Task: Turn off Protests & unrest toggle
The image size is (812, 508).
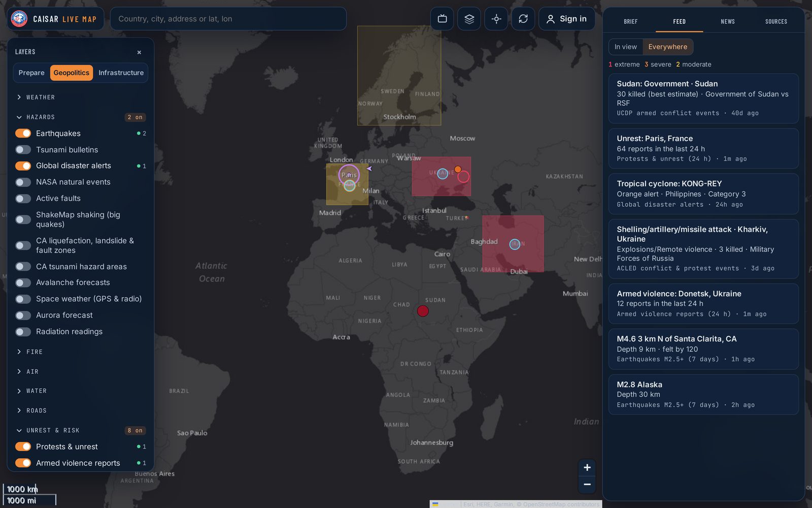Action: pyautogui.click(x=23, y=447)
